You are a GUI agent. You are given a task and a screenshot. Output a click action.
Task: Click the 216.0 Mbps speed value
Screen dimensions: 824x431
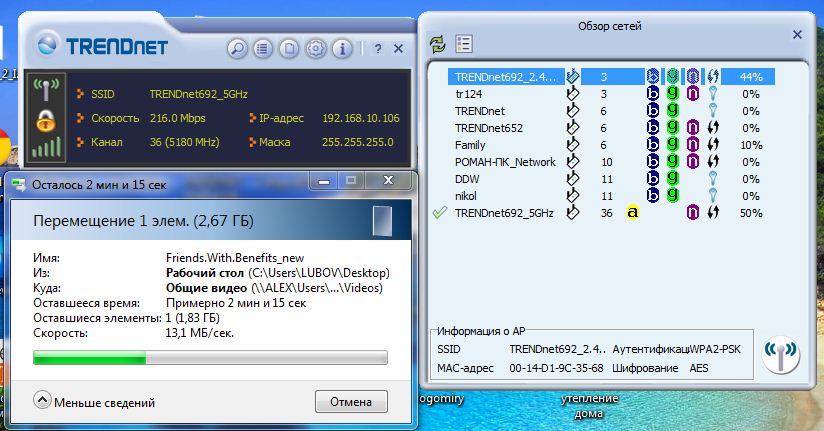point(178,118)
